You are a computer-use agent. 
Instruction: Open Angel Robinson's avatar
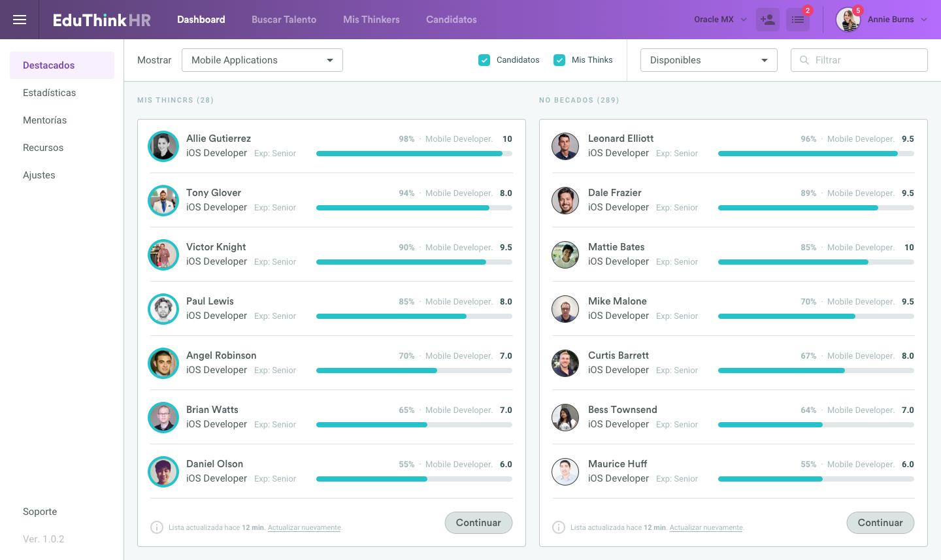[x=163, y=363]
